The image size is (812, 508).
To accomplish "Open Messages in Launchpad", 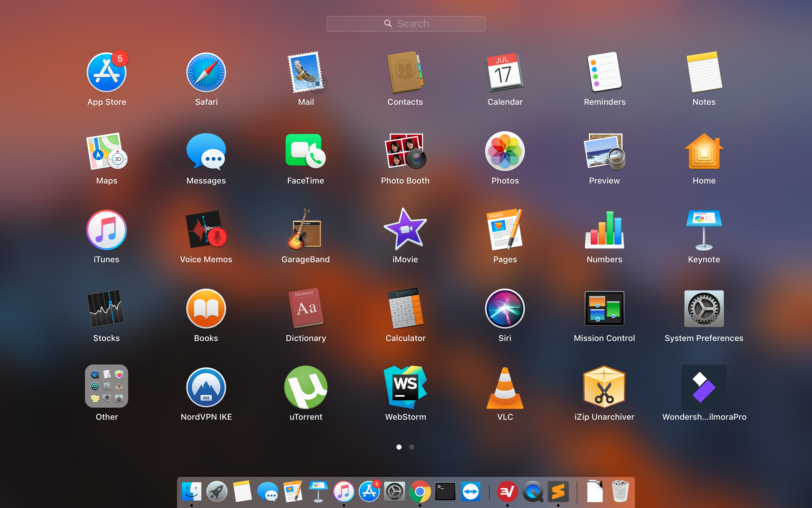I will coord(206,151).
